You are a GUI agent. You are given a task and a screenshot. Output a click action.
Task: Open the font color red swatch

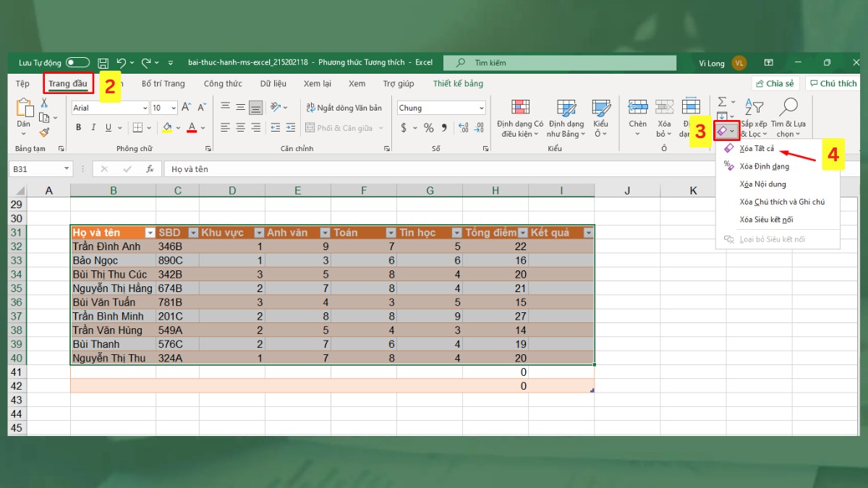(192, 129)
